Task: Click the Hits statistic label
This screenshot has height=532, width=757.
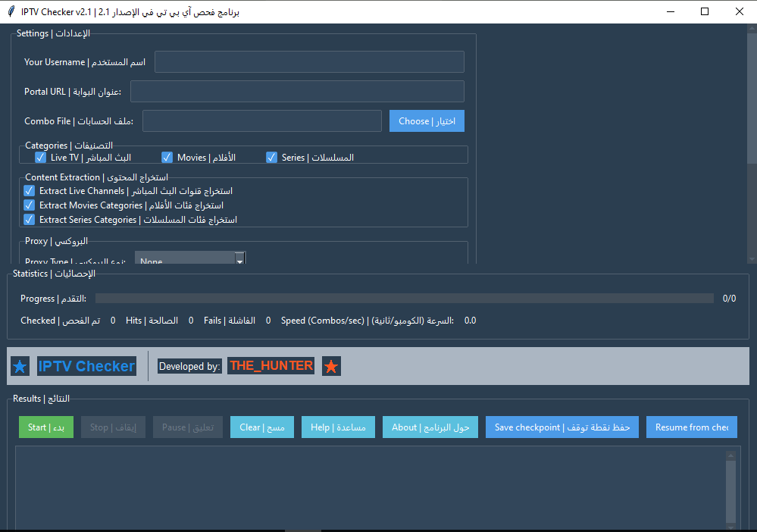Action: point(152,321)
